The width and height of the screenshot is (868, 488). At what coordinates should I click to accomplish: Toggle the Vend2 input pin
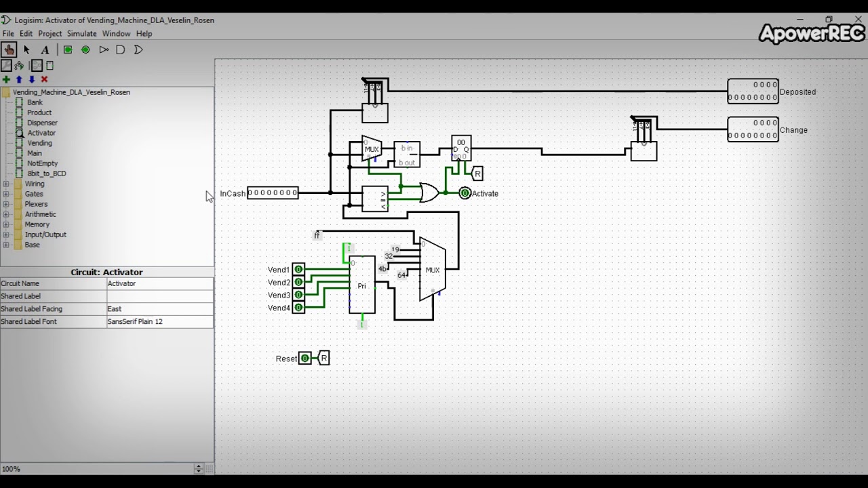[x=298, y=283]
